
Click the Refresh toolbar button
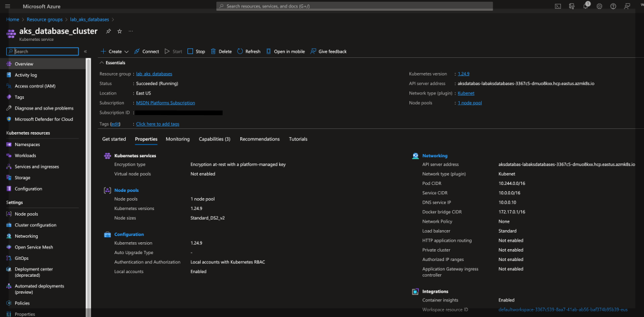point(248,52)
